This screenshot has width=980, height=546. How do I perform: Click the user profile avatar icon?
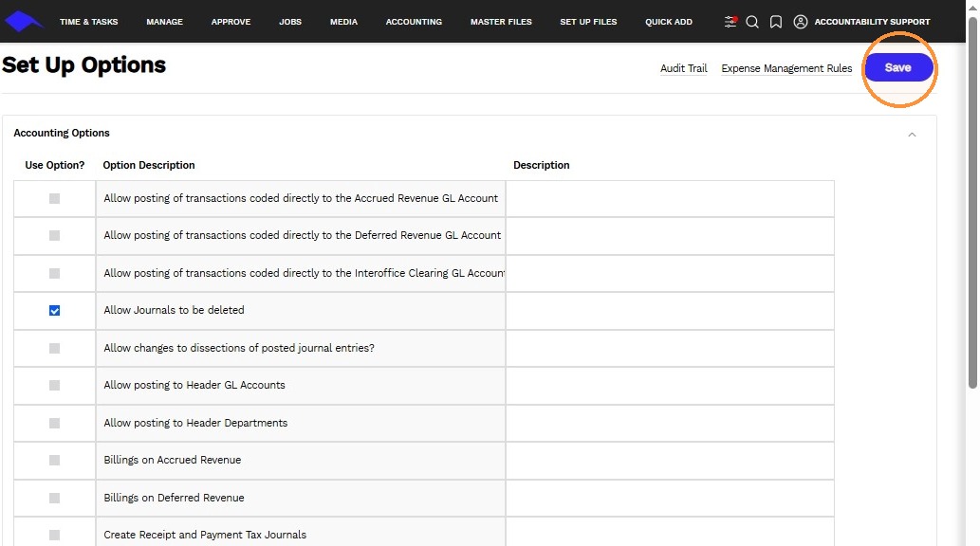tap(800, 22)
